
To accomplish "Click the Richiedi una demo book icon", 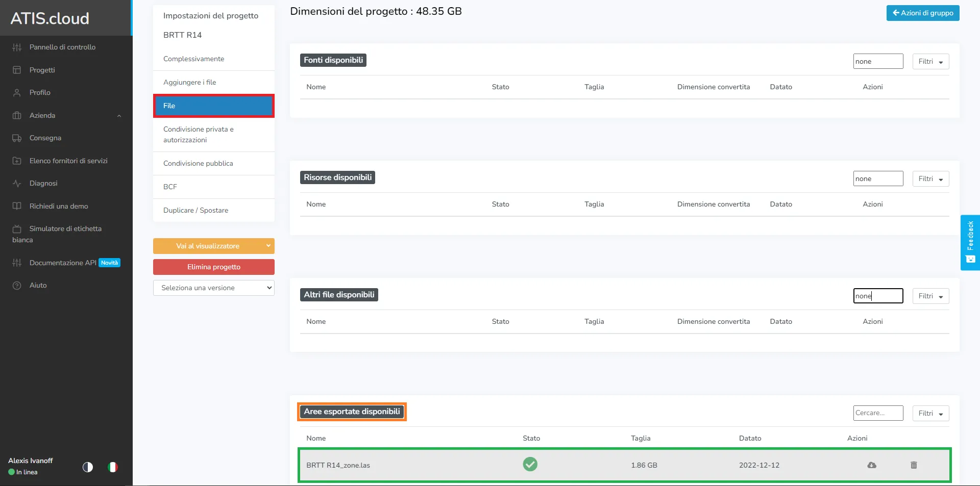I will (17, 206).
